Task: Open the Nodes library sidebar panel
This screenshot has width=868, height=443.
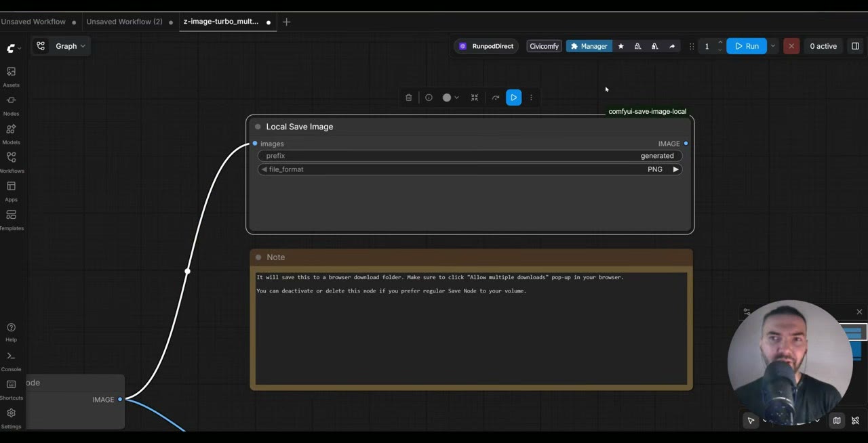Action: tap(11, 105)
